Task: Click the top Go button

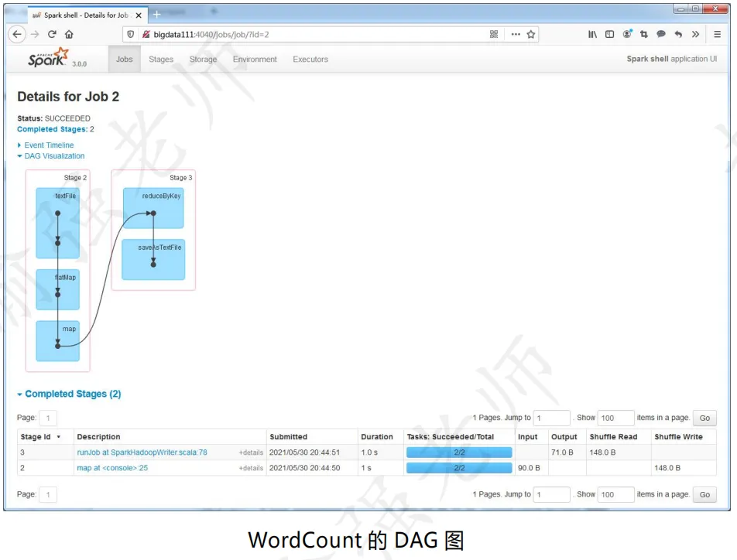Action: 704,418
